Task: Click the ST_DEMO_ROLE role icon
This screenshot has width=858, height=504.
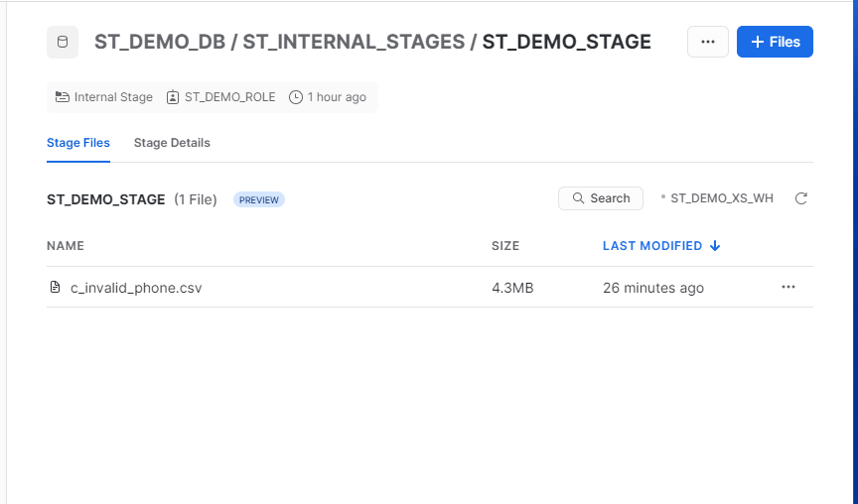Action: (x=173, y=97)
